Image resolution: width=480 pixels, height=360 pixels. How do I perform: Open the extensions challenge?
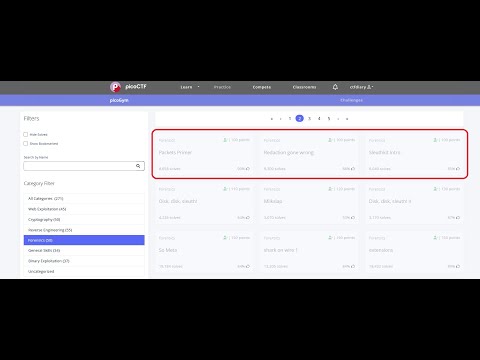(381, 250)
